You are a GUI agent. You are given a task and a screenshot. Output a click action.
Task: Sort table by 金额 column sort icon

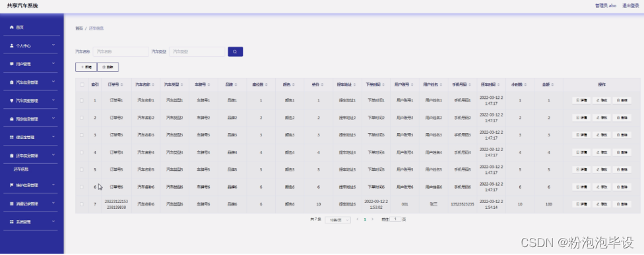point(552,85)
